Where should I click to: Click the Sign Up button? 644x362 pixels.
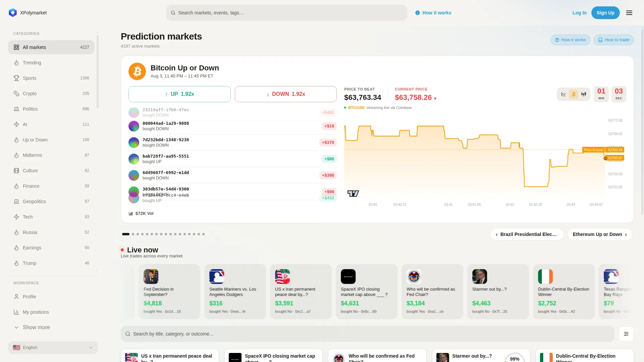pyautogui.click(x=605, y=13)
